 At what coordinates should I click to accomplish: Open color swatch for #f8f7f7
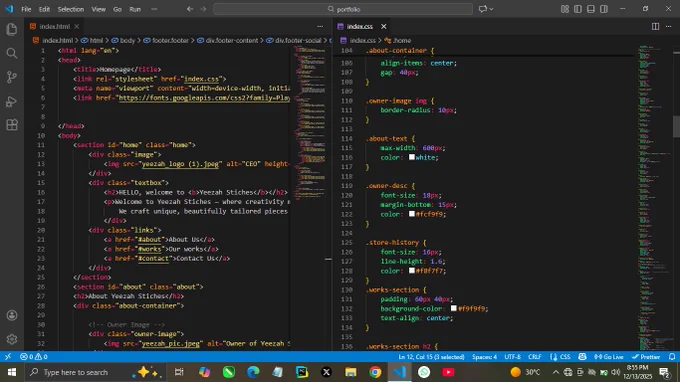pyautogui.click(x=412, y=271)
